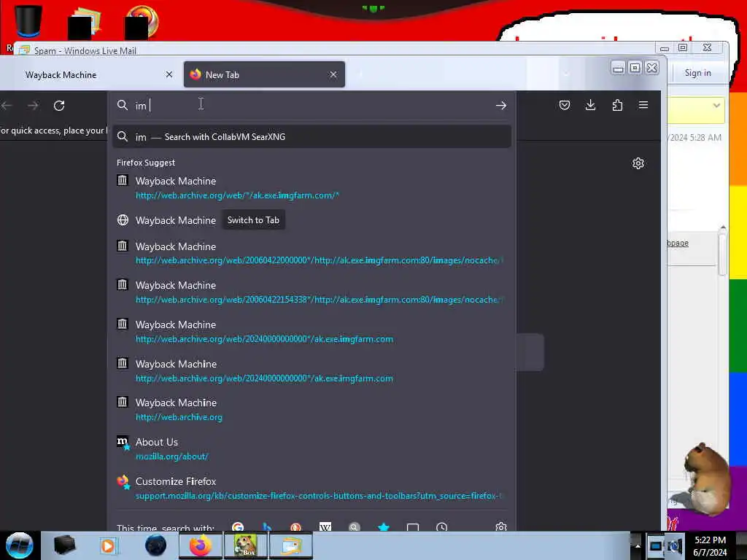Close the Wayback Machine tab
This screenshot has width=747, height=560.
[169, 75]
